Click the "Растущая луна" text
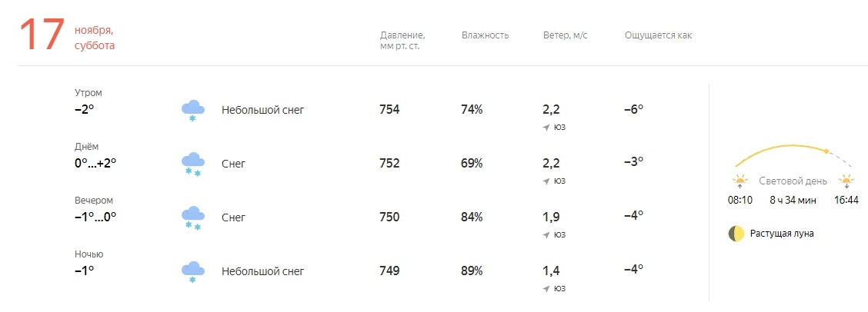This screenshot has width=868, height=312. pos(782,234)
